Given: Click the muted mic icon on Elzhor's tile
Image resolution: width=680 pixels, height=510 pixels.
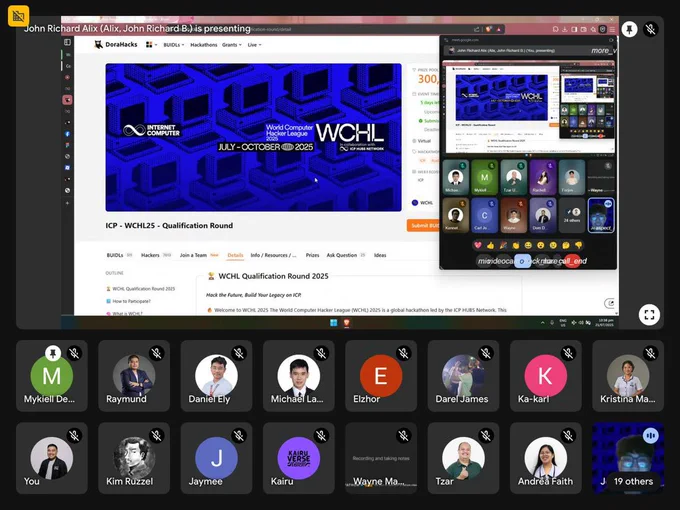Looking at the screenshot, I should [x=404, y=353].
